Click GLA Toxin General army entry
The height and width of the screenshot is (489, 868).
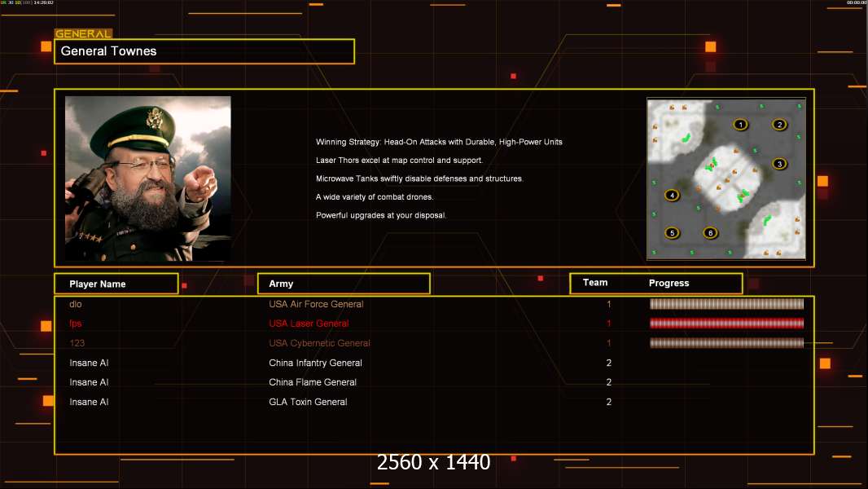[308, 402]
